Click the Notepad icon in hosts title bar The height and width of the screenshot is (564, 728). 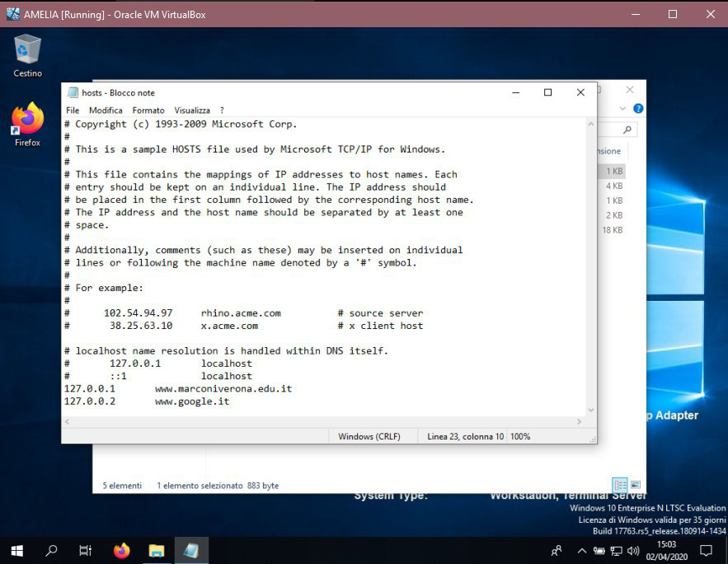click(73, 92)
